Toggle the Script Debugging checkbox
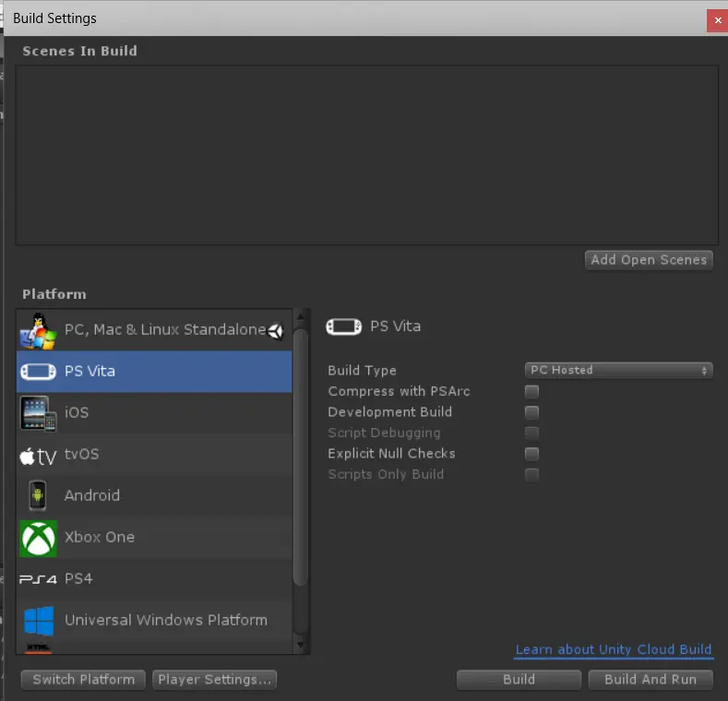Screen dimensions: 728x701 click(531, 434)
